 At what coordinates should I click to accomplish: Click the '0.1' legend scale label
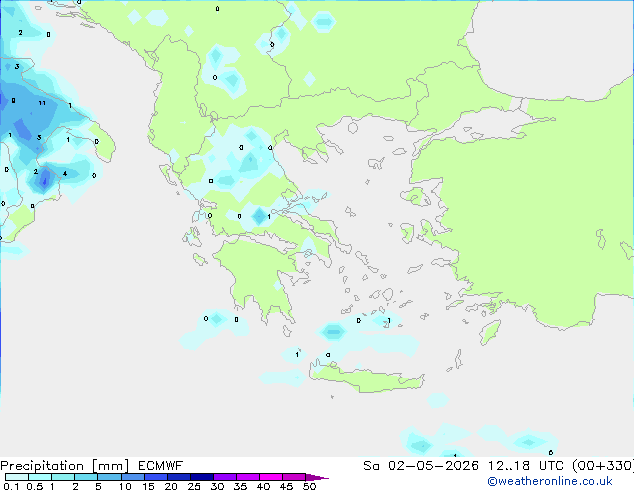click(11, 486)
